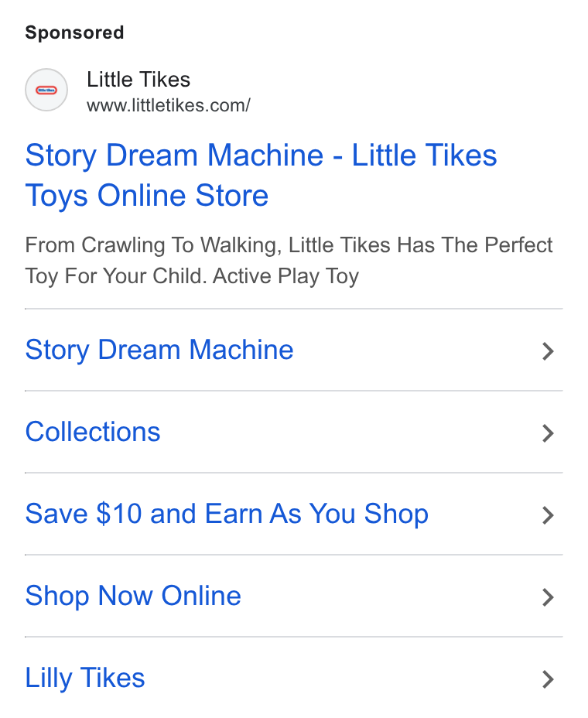Click the Active Play Toy description text

pos(285,276)
